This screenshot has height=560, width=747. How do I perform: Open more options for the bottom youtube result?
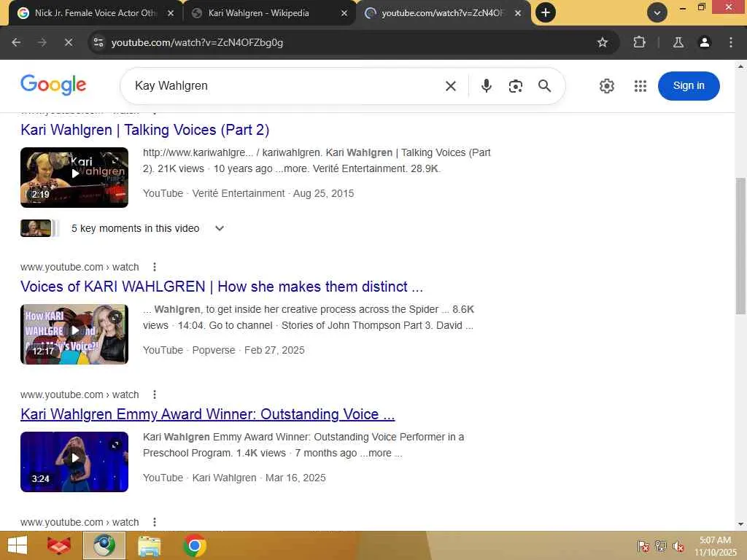click(155, 522)
